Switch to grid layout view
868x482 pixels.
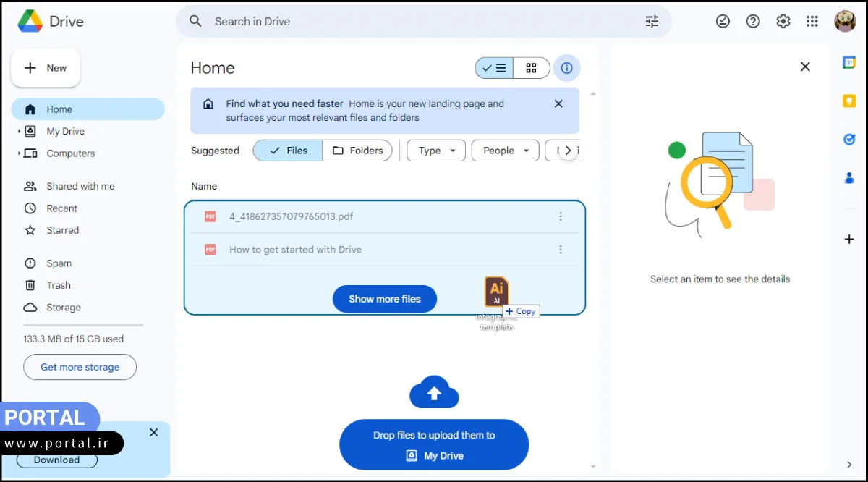[x=532, y=68]
